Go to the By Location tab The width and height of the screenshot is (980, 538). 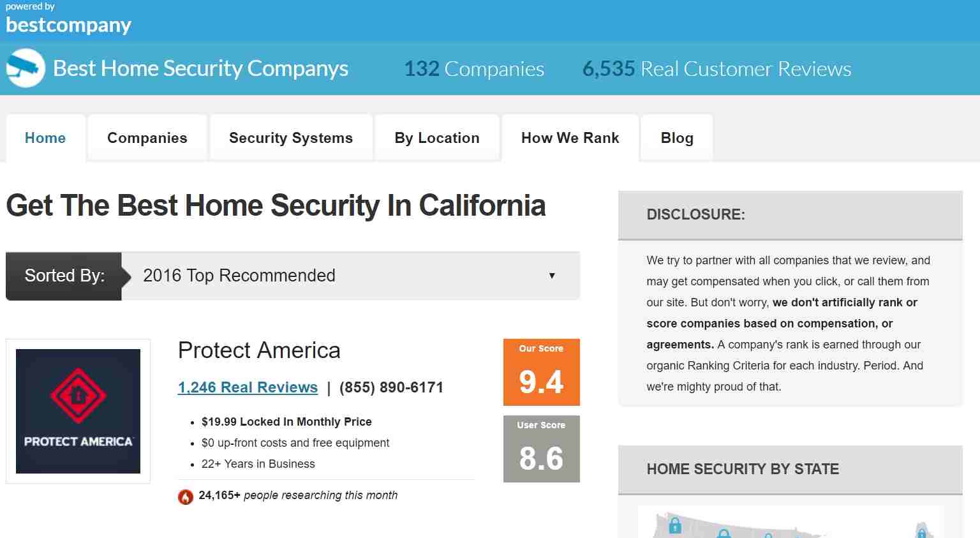coord(437,138)
